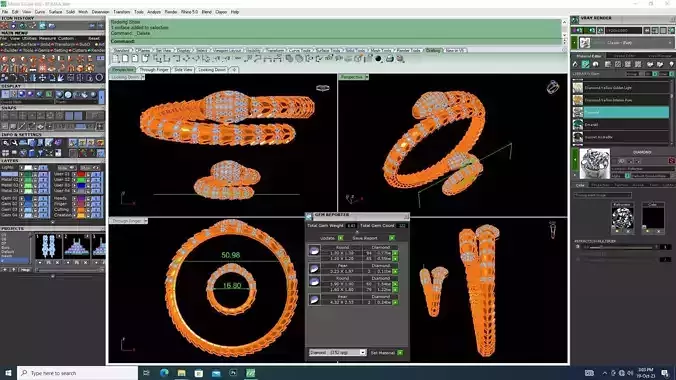This screenshot has width=676, height=380.
Task: Toggle green button for Pear 4.32 gem row
Action: pyautogui.click(x=395, y=302)
